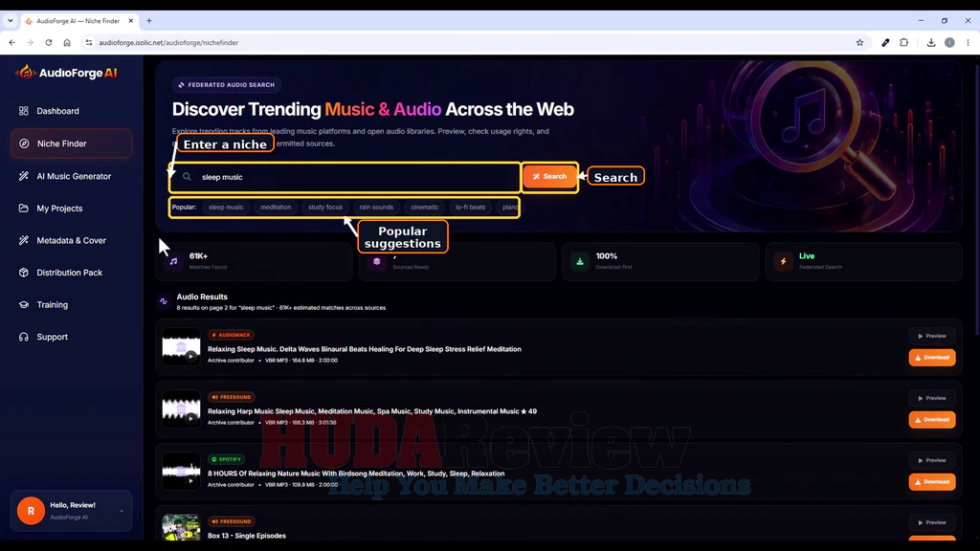
Task: Select the 'sleep music' popular chip
Action: tap(226, 208)
